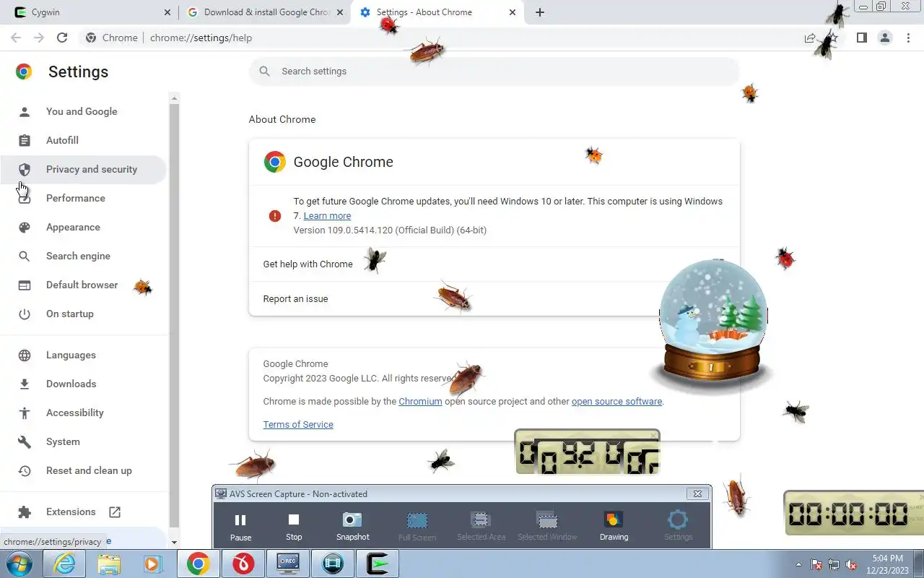The image size is (924, 578).
Task: Switch to Download & install Google Chrome tab
Action: tap(265, 12)
